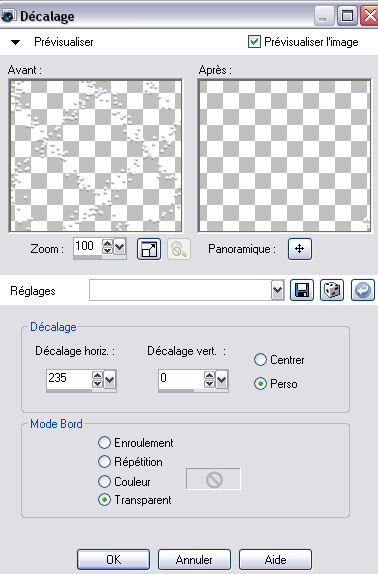This screenshot has width=378, height=574.
Task: Click the disabled color box in Mode Bord
Action: [213, 479]
